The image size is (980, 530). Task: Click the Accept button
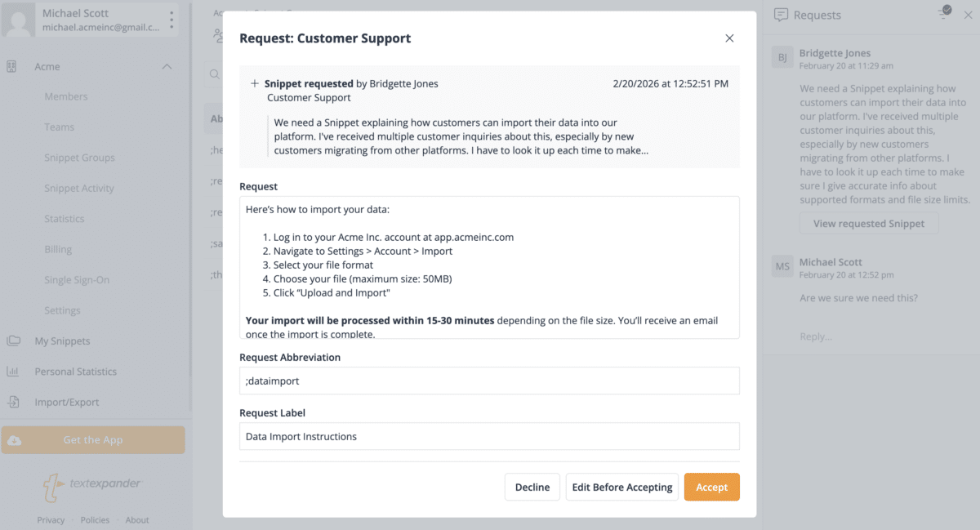(711, 487)
